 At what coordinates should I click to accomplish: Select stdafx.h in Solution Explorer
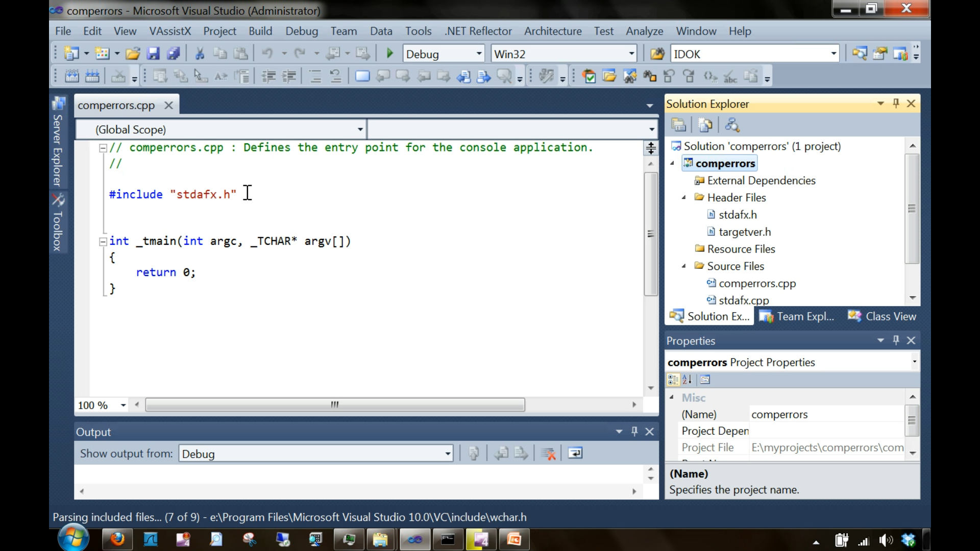click(738, 215)
